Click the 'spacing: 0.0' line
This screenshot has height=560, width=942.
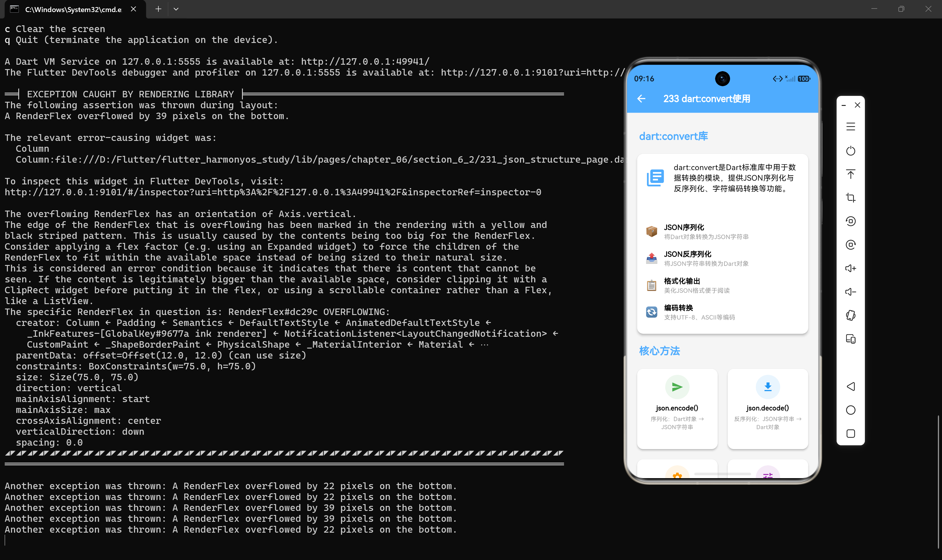(x=49, y=443)
